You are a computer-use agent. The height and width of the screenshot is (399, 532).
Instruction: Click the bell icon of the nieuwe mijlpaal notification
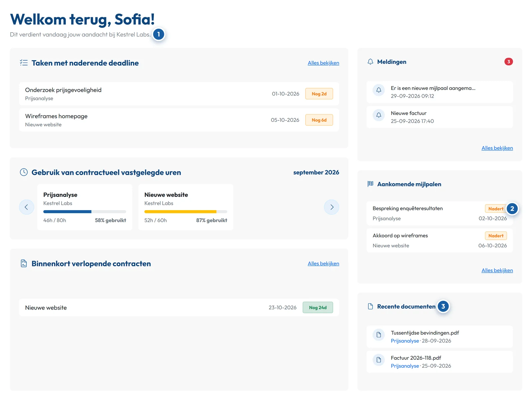point(379,90)
